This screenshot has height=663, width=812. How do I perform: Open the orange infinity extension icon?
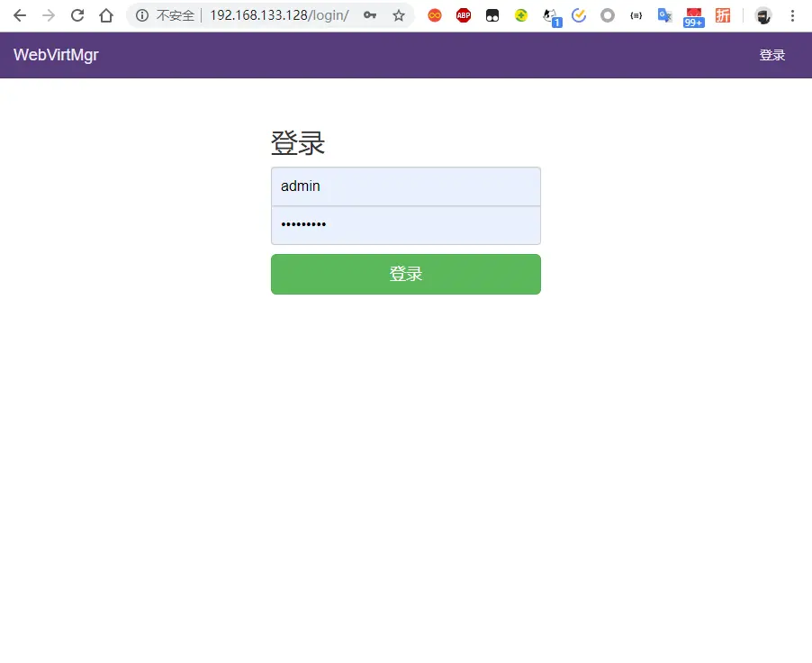pyautogui.click(x=435, y=15)
